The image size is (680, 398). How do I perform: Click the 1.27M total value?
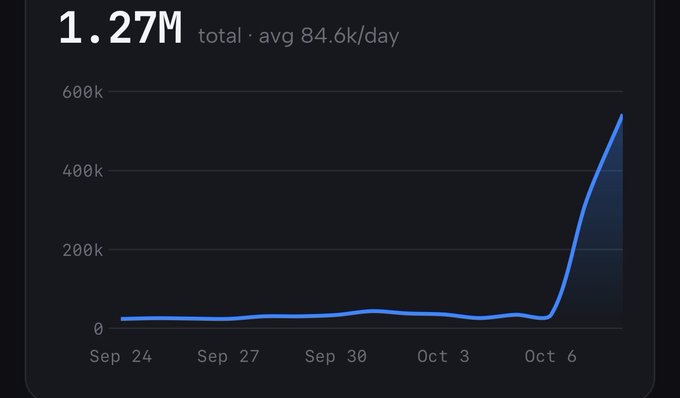(121, 29)
